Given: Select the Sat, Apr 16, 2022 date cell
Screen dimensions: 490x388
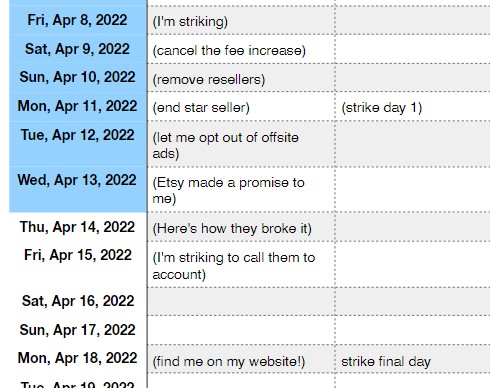Looking at the screenshot, I should coord(78,301).
